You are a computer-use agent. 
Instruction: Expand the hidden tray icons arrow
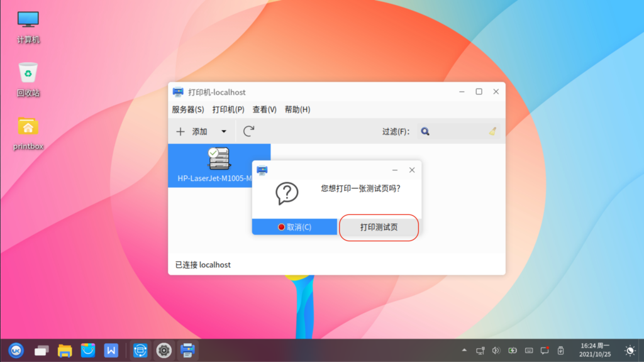[464, 351]
